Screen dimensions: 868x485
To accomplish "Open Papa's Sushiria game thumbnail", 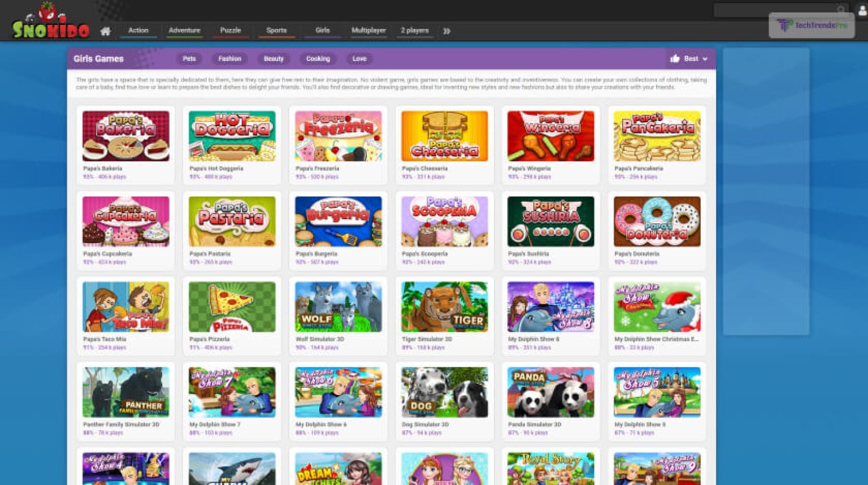I will click(x=550, y=221).
